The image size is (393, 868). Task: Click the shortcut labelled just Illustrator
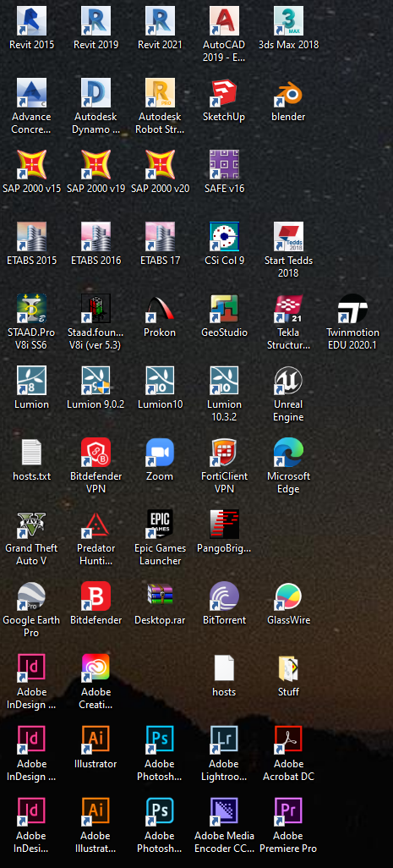click(x=96, y=741)
